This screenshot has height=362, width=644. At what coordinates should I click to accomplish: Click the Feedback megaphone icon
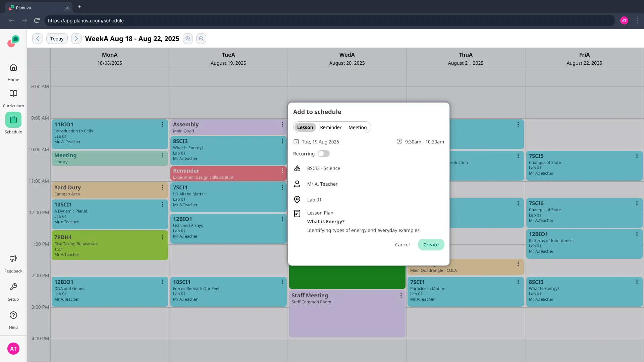tap(13, 259)
